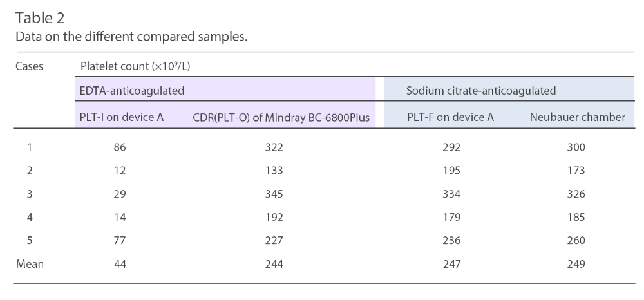Click the 'Table 2' title text

40,19
